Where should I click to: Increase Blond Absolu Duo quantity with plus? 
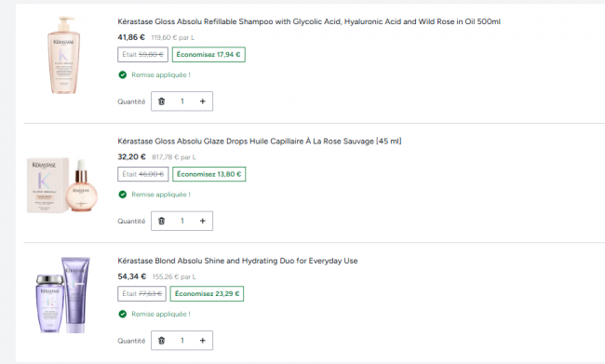203,341
